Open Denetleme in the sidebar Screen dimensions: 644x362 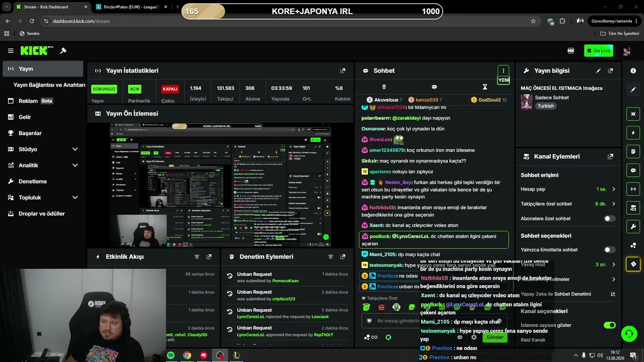[43, 182]
